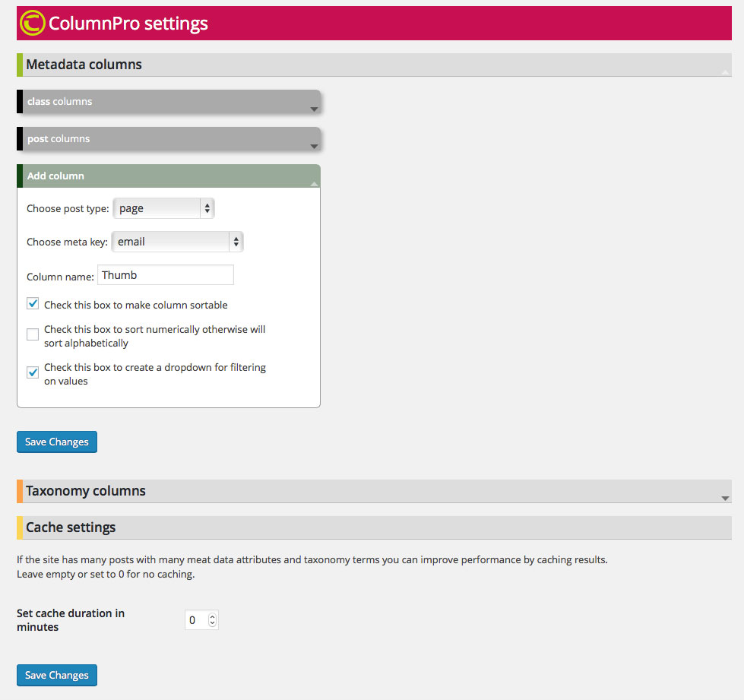
Task: Click the cache duration stepper arrows
Action: [213, 619]
